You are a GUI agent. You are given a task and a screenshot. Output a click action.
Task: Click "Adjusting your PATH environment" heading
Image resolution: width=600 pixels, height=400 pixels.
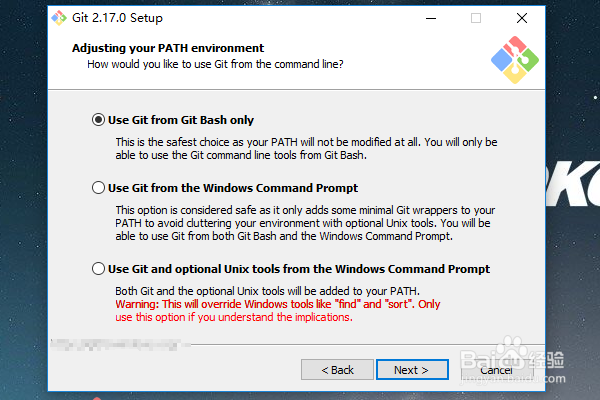pyautogui.click(x=168, y=48)
